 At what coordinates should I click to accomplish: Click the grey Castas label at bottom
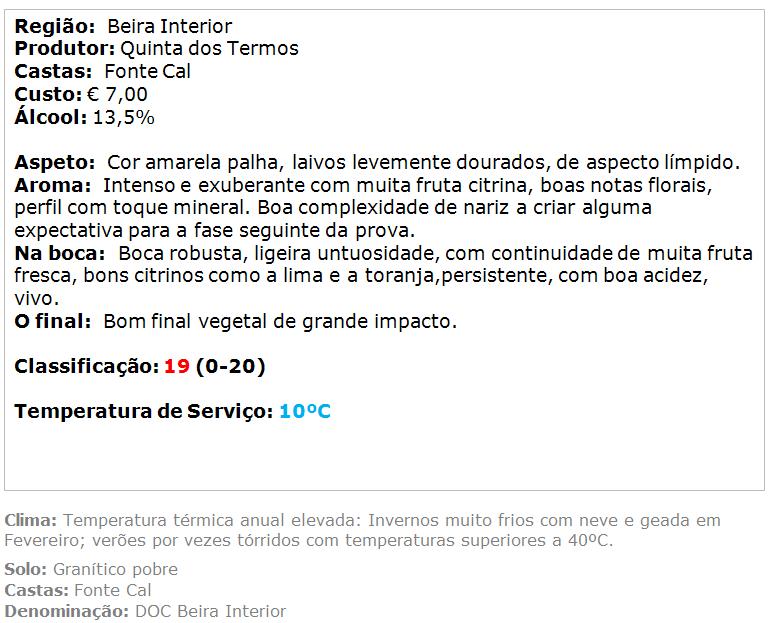click(x=37, y=590)
